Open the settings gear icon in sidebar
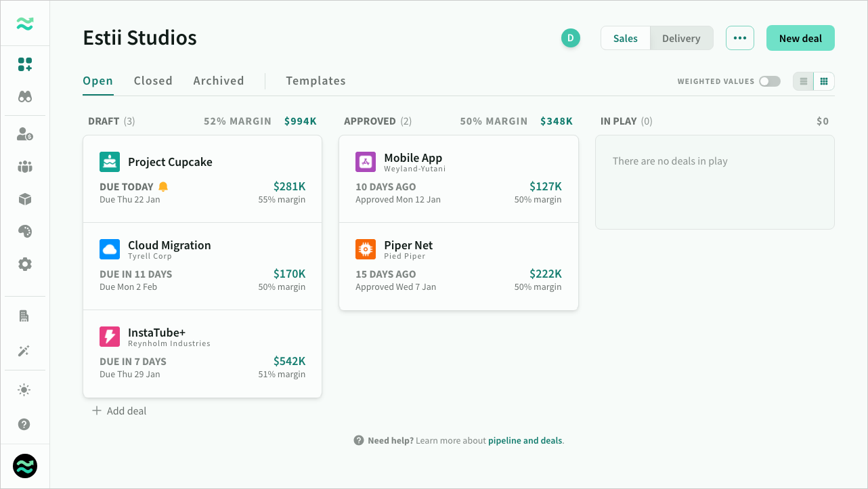The height and width of the screenshot is (489, 868). [x=25, y=264]
